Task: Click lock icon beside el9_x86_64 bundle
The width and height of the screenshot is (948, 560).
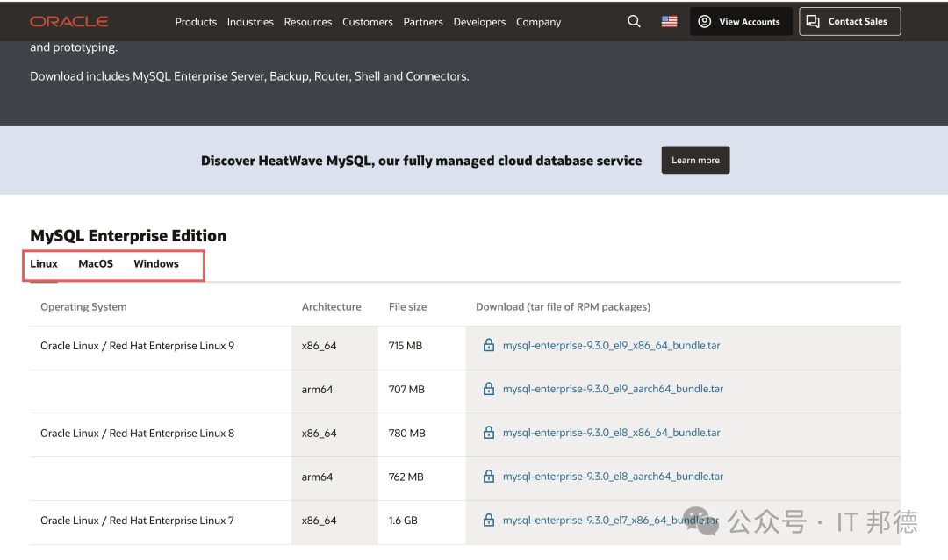Action: [489, 345]
